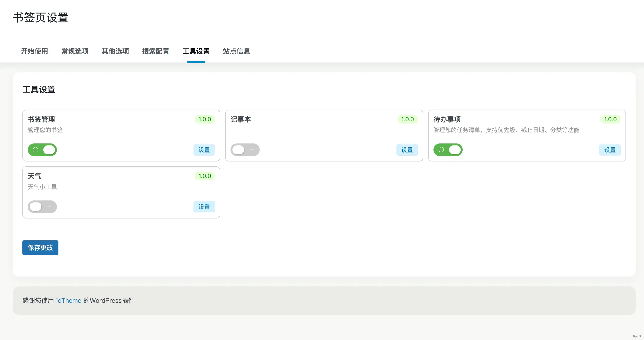
Task: Open the 常规选项 tab
Action: (75, 51)
